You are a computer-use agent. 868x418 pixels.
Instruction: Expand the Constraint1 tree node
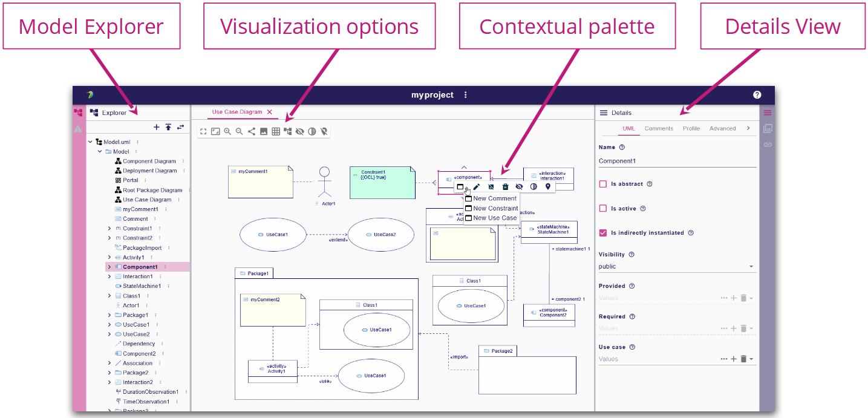tap(109, 229)
